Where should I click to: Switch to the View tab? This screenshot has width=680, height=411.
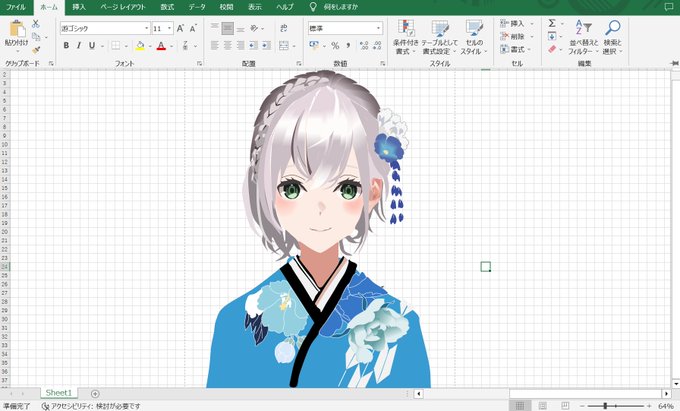255,7
